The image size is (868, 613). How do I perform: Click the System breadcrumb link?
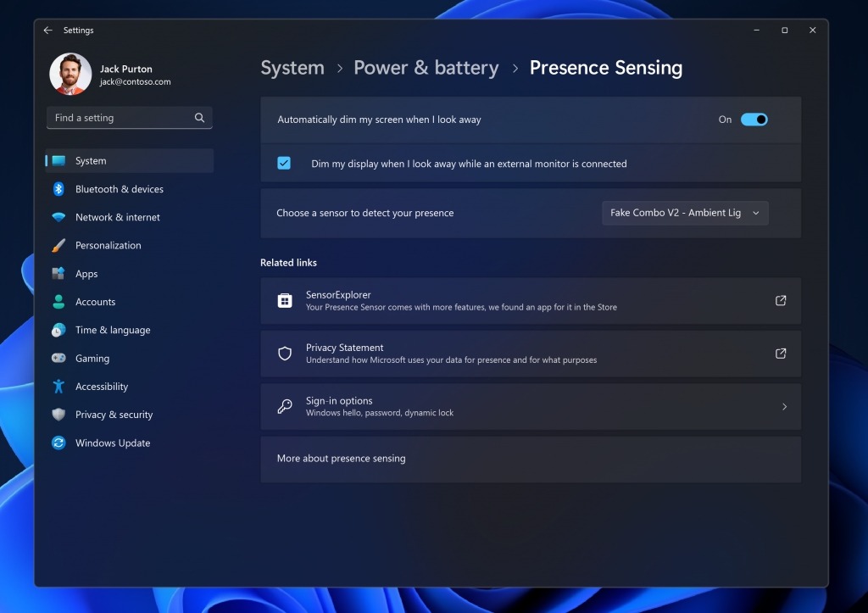tap(292, 68)
